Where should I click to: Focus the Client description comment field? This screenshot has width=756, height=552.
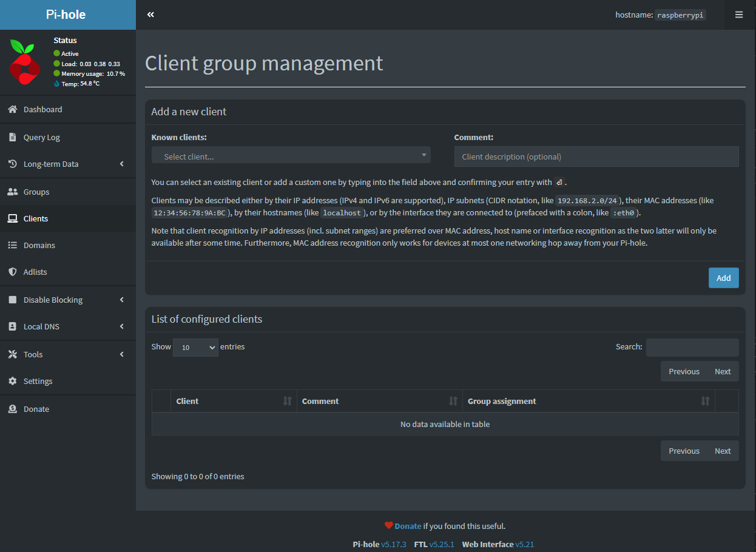click(x=596, y=157)
